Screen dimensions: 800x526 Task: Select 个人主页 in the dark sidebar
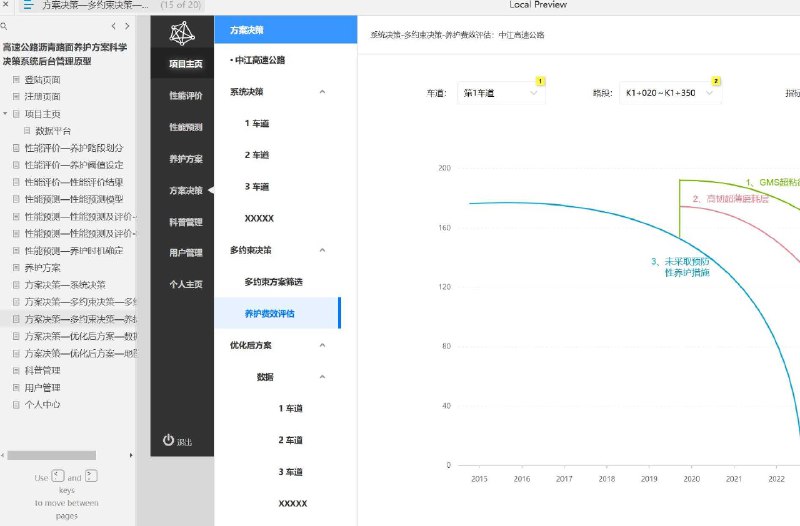186,284
